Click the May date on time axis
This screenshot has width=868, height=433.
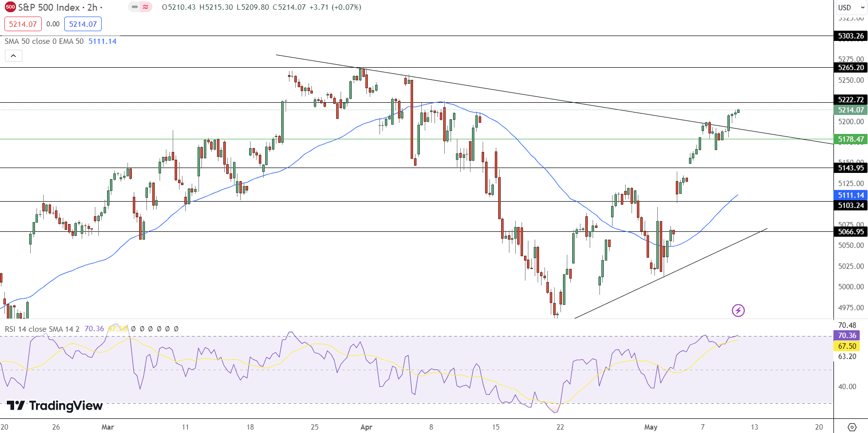[x=651, y=427]
